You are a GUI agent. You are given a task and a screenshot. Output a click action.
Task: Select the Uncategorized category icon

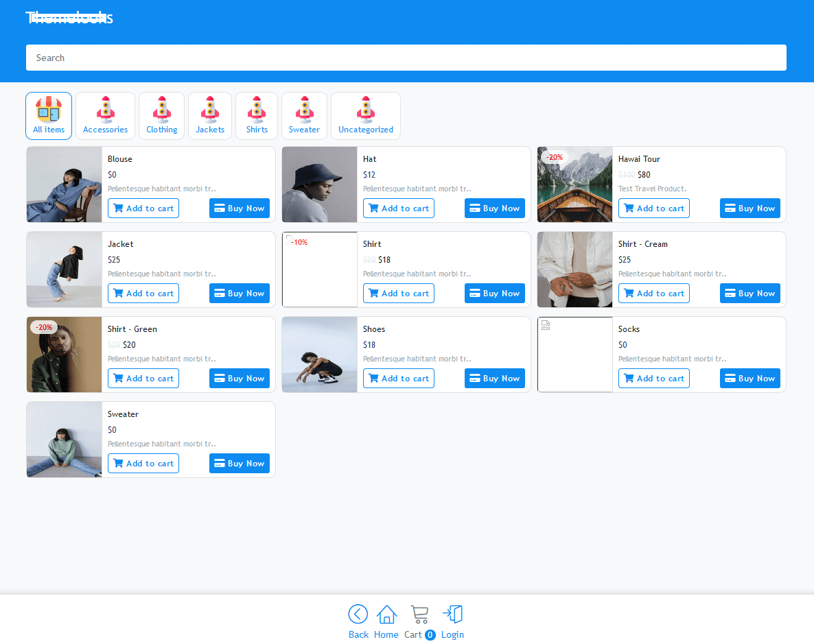tap(365, 110)
